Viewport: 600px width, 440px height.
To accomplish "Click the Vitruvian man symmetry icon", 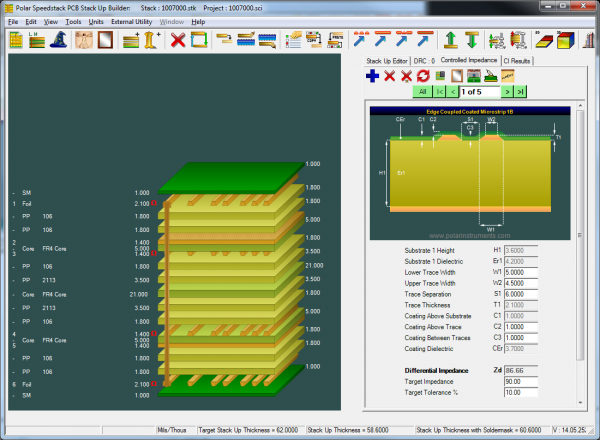I will tap(84, 40).
